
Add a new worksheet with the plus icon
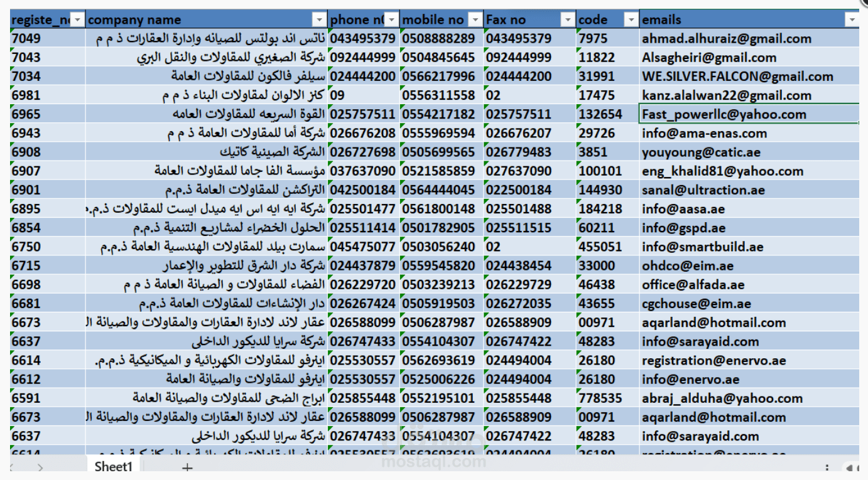[187, 467]
